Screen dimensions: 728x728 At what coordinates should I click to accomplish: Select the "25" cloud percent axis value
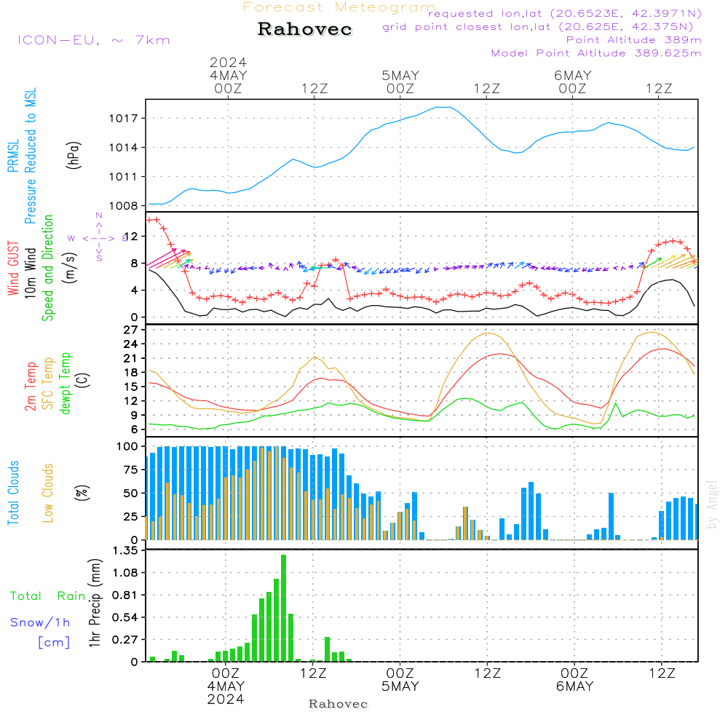click(131, 517)
